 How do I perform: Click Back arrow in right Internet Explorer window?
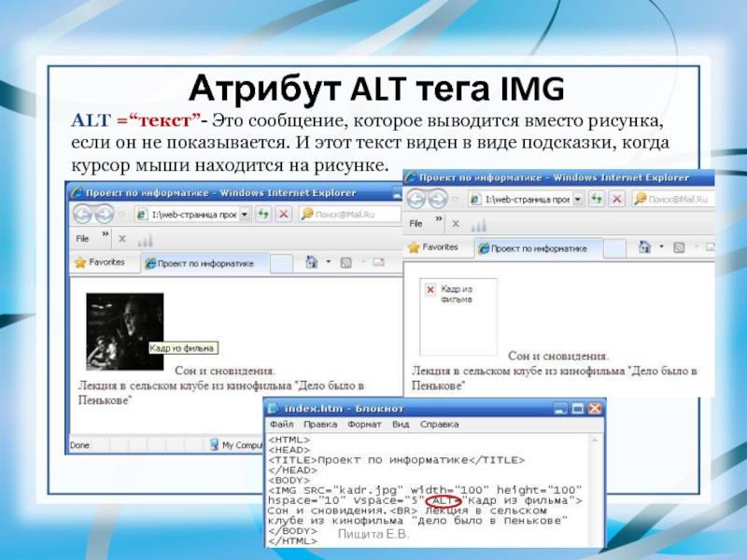416,199
